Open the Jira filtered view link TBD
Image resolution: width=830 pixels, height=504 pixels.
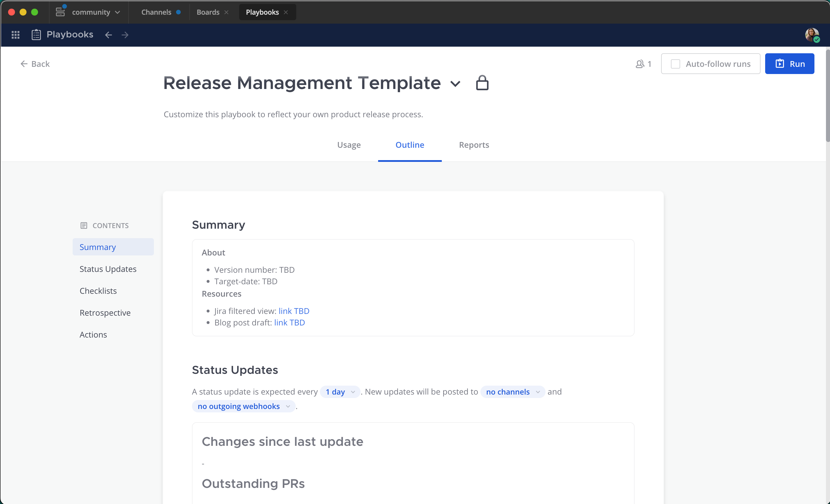point(294,311)
